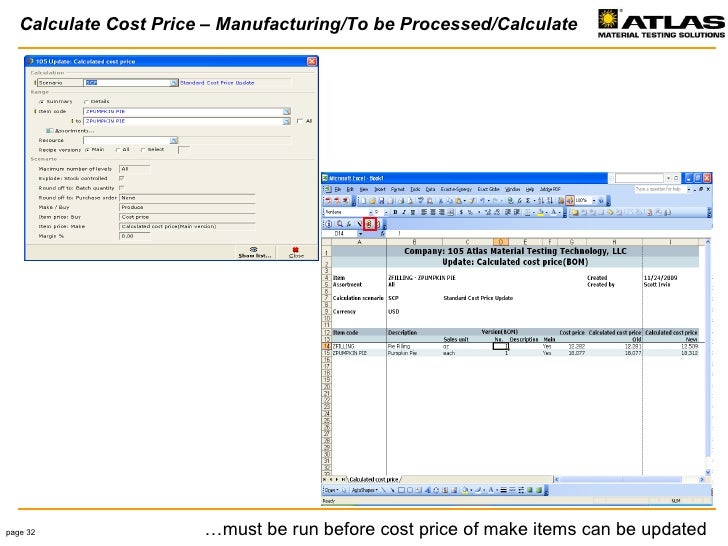Click Underline in Excel formatting toolbar
The height and width of the screenshot is (546, 728).
(412, 212)
